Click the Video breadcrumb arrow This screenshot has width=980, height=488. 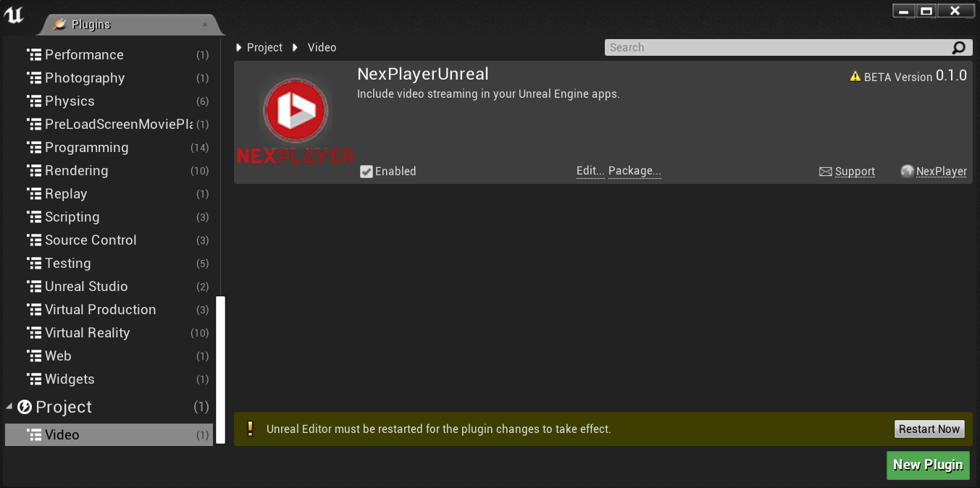tap(296, 47)
